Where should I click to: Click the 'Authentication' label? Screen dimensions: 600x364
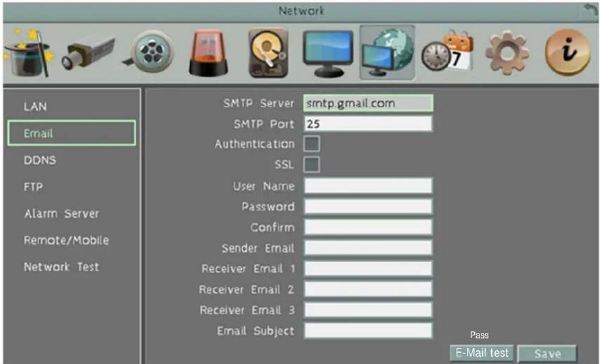(x=255, y=144)
